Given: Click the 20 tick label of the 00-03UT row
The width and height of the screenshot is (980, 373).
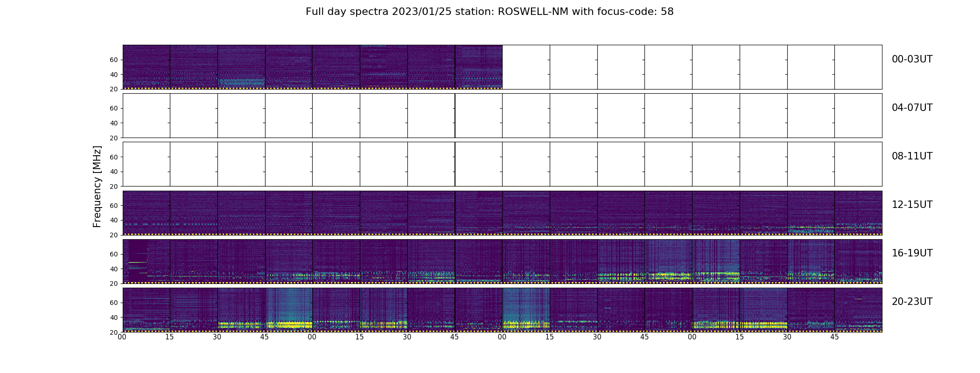Looking at the screenshot, I should pyautogui.click(x=114, y=89).
